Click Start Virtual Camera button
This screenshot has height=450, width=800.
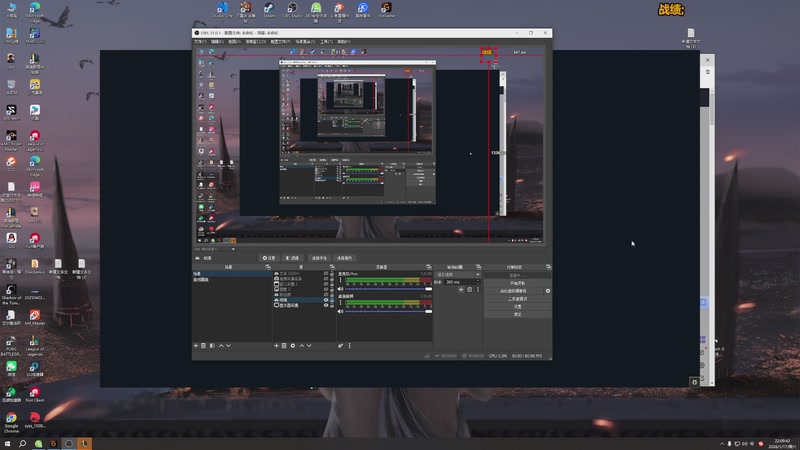click(x=514, y=290)
